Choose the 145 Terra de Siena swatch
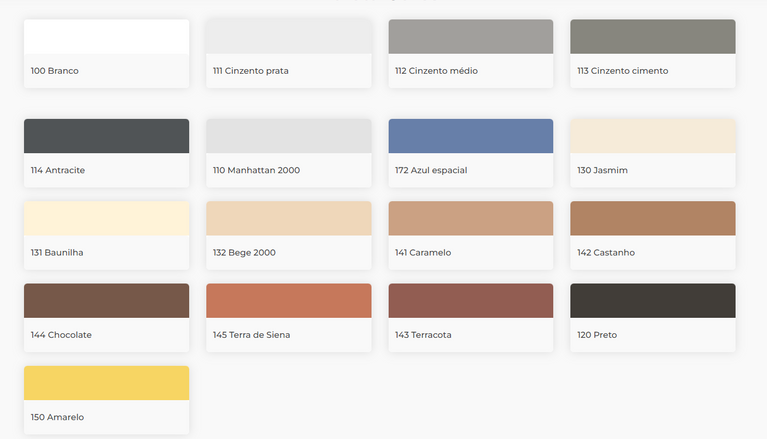Screen dimensions: 767x439 (288, 300)
